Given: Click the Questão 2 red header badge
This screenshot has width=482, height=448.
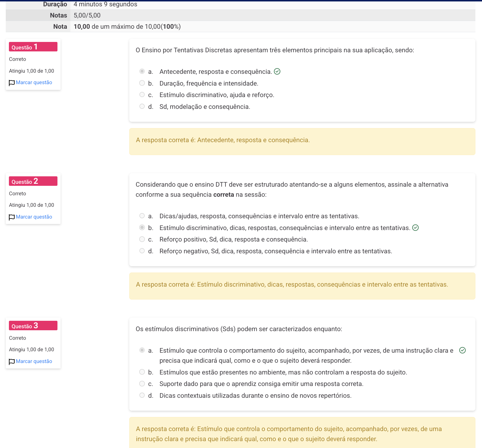Looking at the screenshot, I should tap(33, 181).
